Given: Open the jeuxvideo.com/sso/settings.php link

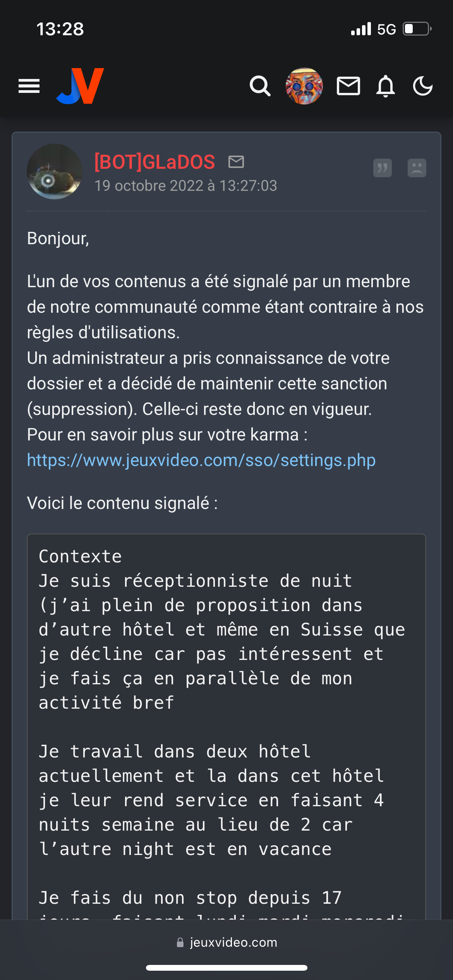Looking at the screenshot, I should [201, 460].
